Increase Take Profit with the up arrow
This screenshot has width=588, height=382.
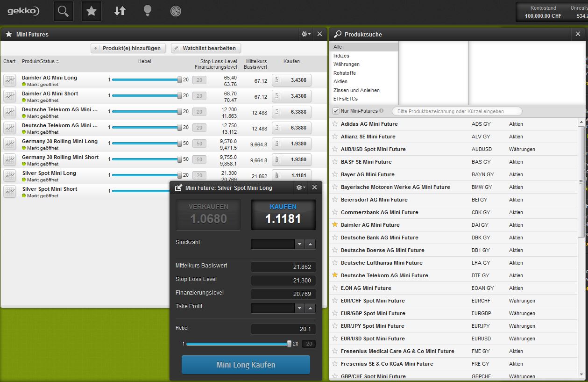point(311,308)
